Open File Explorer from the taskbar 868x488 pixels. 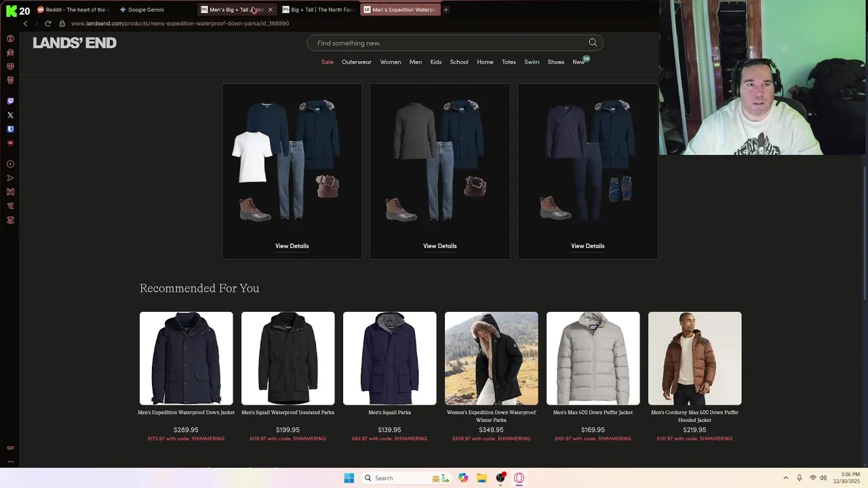point(481,478)
